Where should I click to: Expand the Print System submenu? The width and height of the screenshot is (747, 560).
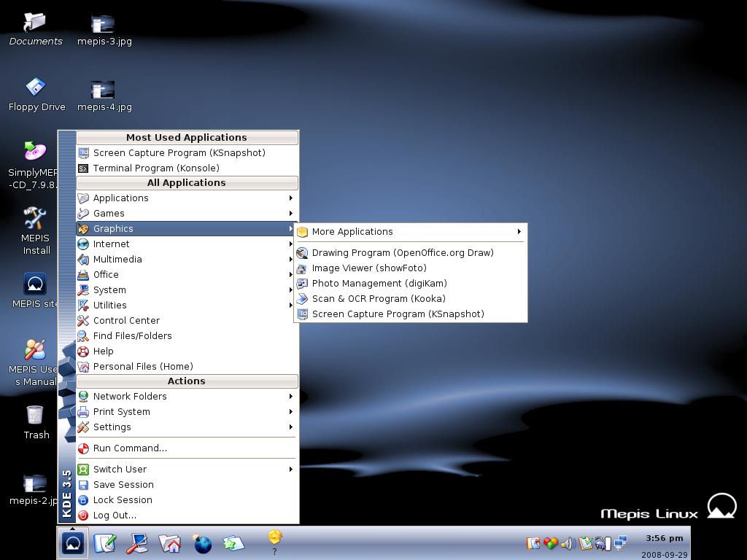coord(187,411)
